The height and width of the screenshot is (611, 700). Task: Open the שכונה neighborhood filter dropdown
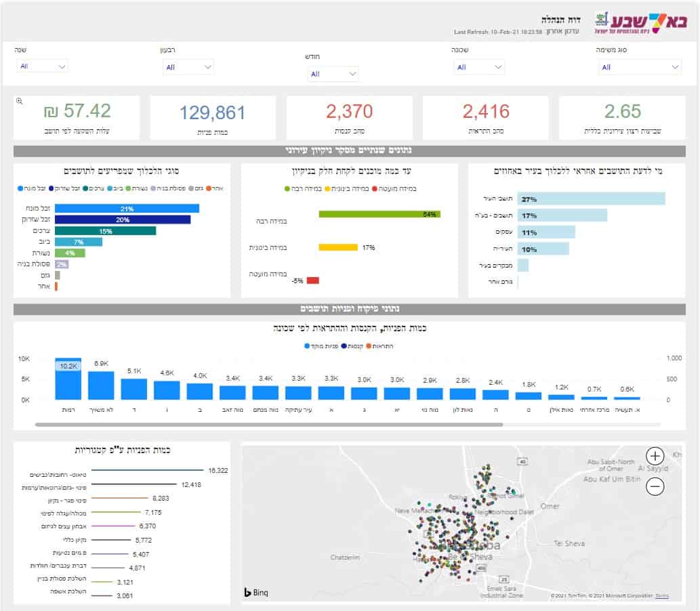point(479,67)
